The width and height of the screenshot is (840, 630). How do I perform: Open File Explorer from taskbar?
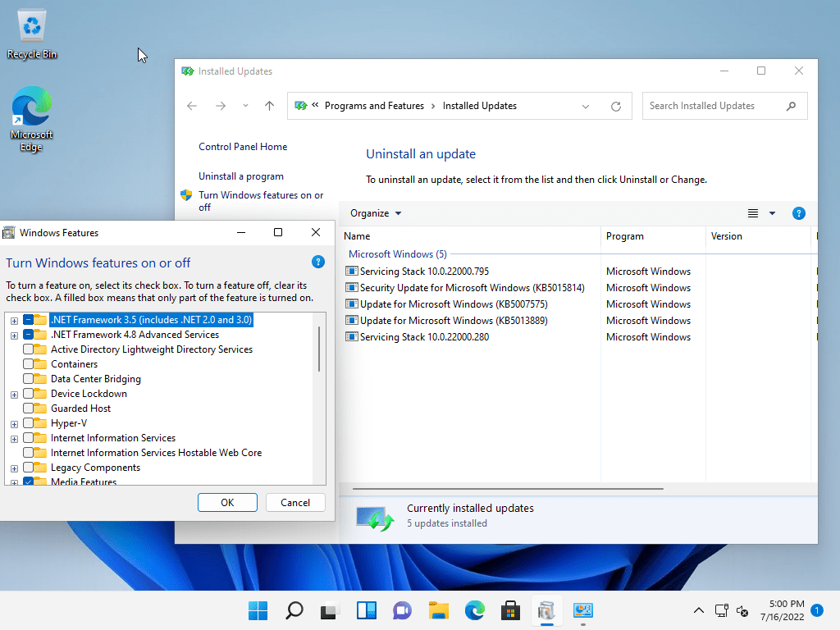438,610
